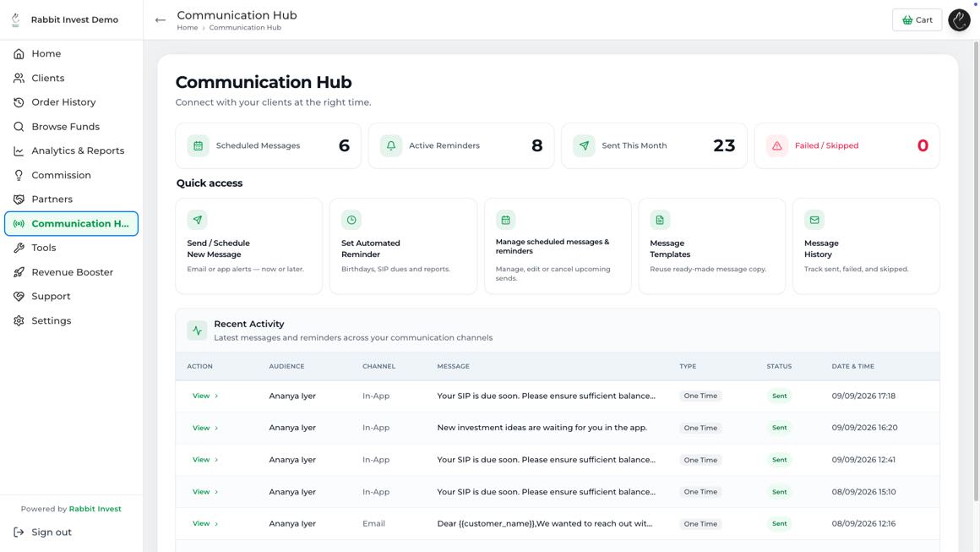This screenshot has height=552, width=980.
Task: Click the Active Reminders count 8
Action: click(x=536, y=145)
